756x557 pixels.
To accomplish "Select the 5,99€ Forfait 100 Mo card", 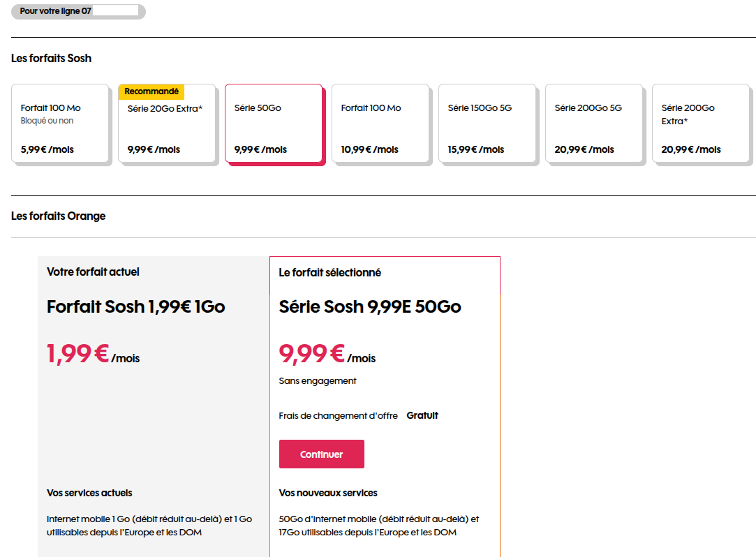I will [x=60, y=124].
